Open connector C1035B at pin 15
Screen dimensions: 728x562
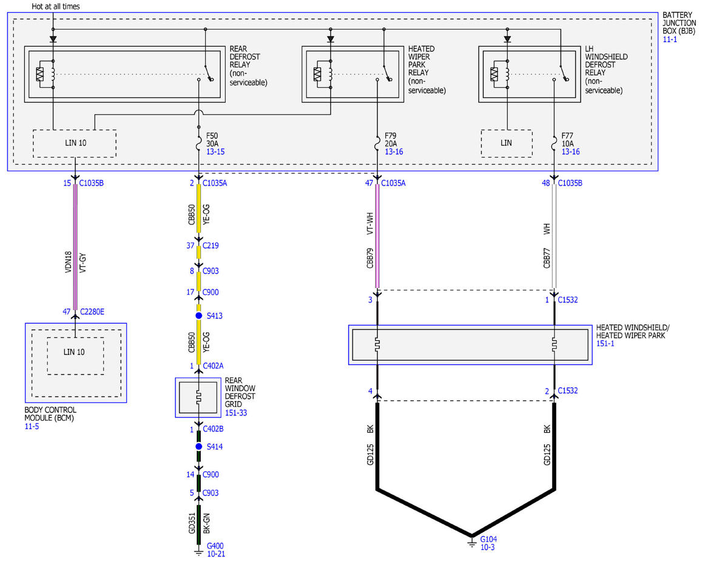pyautogui.click(x=92, y=182)
